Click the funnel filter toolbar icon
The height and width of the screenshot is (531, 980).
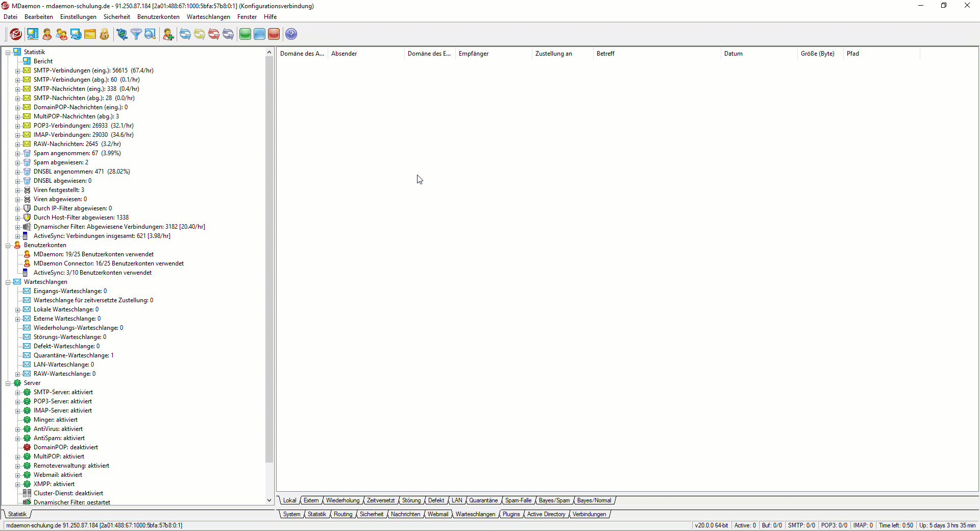[136, 34]
